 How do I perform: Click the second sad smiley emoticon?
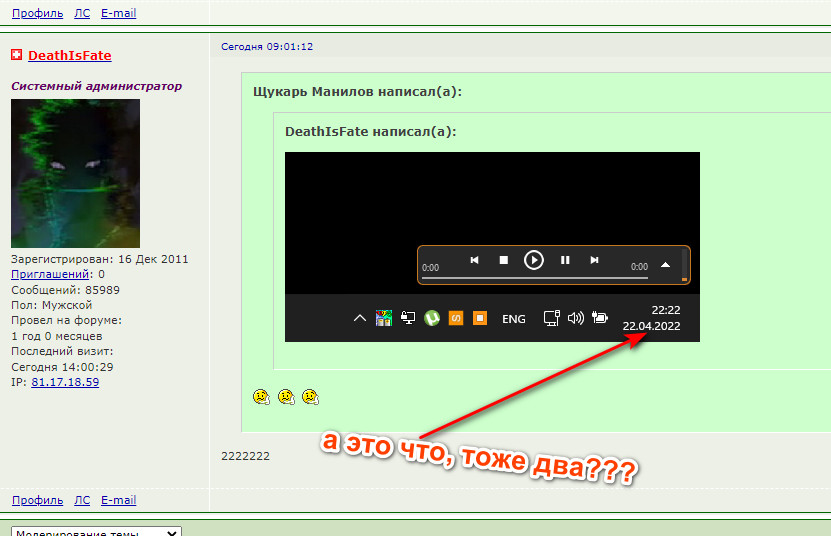coord(286,397)
